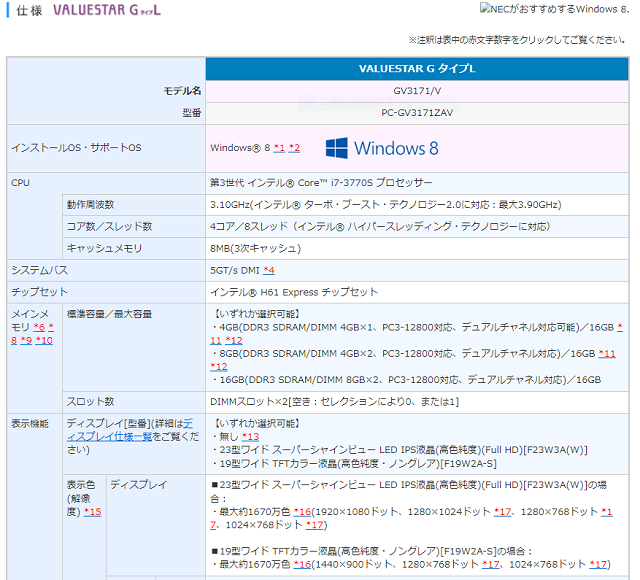The width and height of the screenshot is (640, 580).
Task: Click the システムバス row label
Action: coord(40,270)
